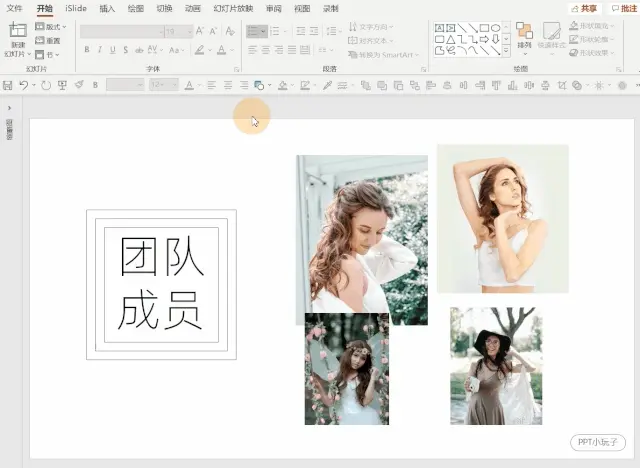Image resolution: width=640 pixels, height=468 pixels.
Task: Click the Format Painter icon in quick toolbar
Action: coord(79,85)
